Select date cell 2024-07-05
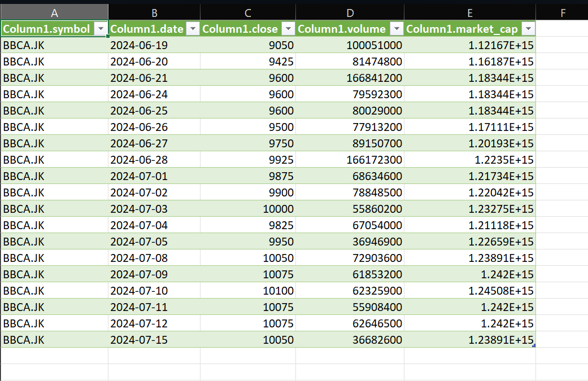The height and width of the screenshot is (381, 588). point(154,241)
